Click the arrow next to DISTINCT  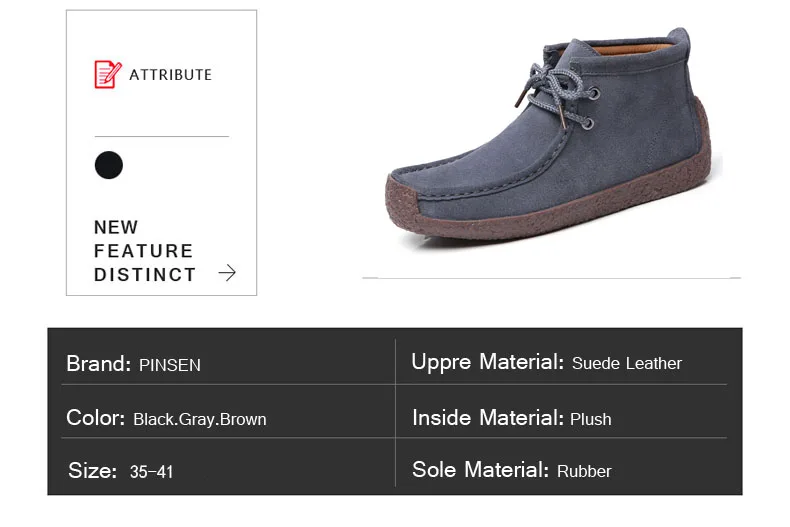(x=227, y=273)
